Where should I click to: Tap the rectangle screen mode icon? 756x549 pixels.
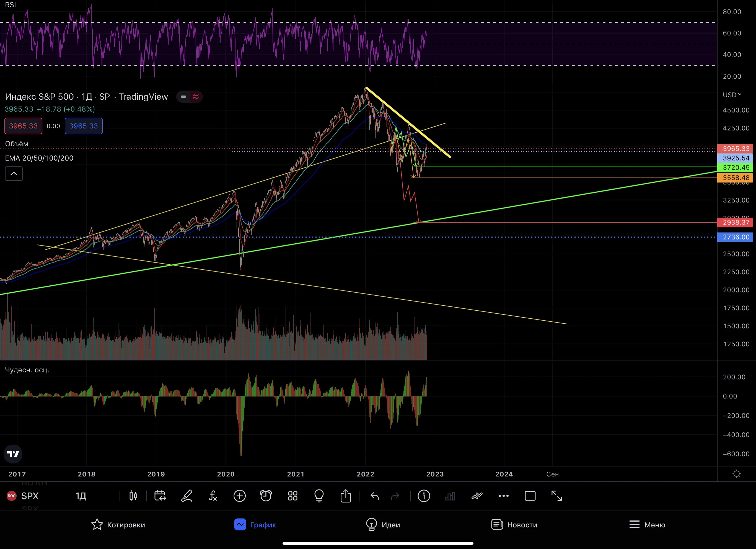coord(530,496)
